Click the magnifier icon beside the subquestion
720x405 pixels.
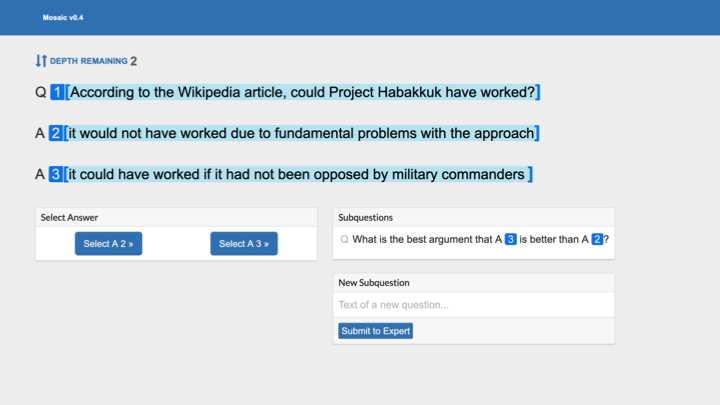pyautogui.click(x=345, y=240)
